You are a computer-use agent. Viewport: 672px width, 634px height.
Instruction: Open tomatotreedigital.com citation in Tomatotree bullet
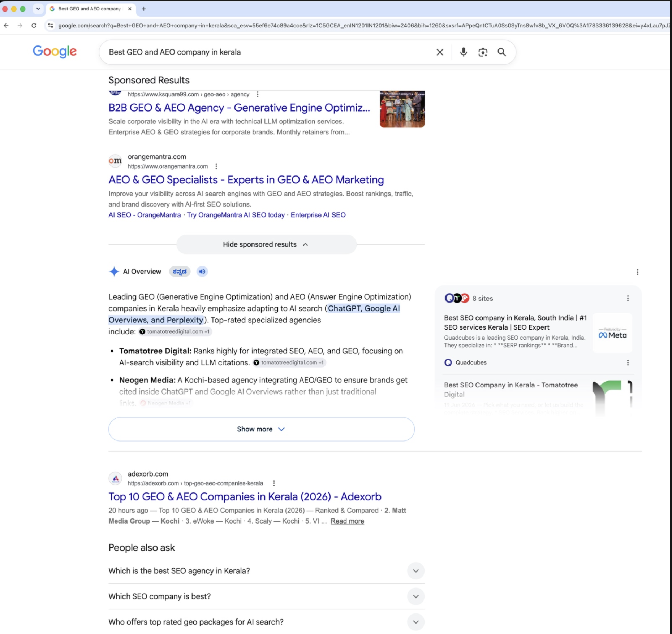pos(289,362)
